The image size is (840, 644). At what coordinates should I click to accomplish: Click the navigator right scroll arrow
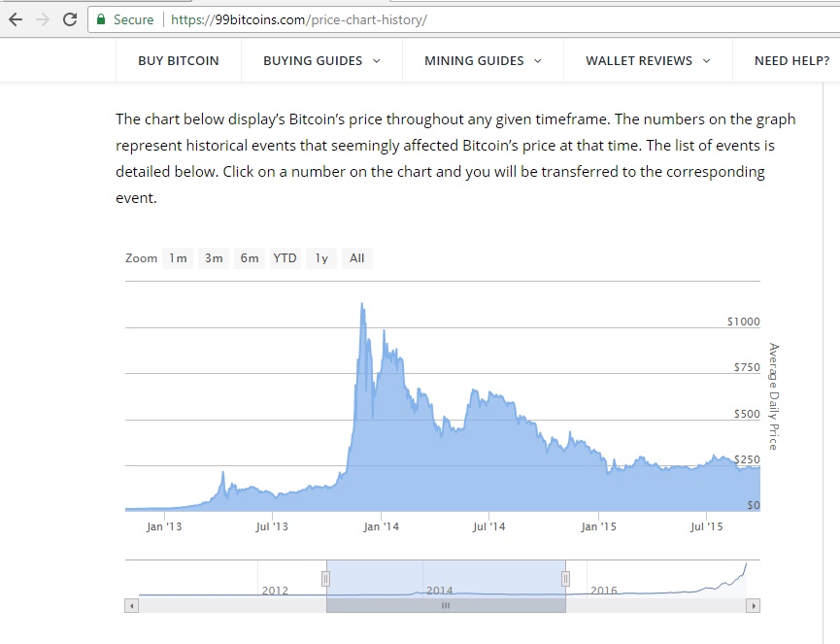tap(754, 606)
